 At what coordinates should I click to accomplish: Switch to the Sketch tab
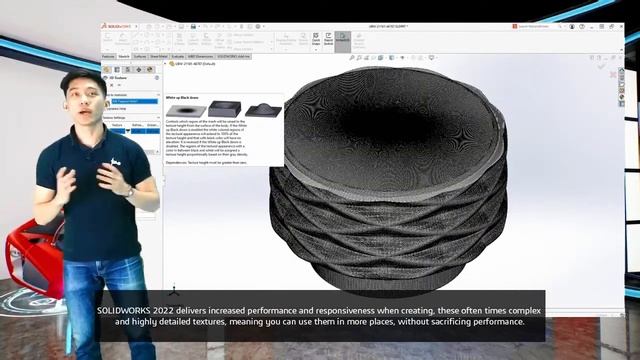124,57
